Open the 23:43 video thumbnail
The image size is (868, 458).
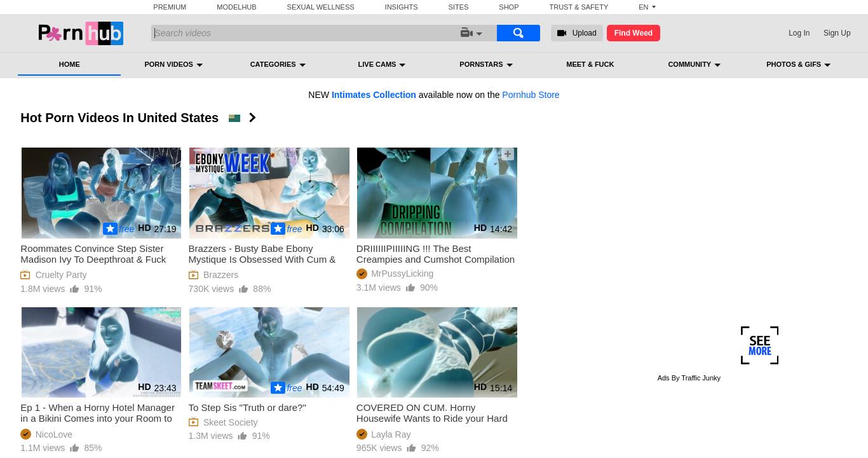click(101, 352)
